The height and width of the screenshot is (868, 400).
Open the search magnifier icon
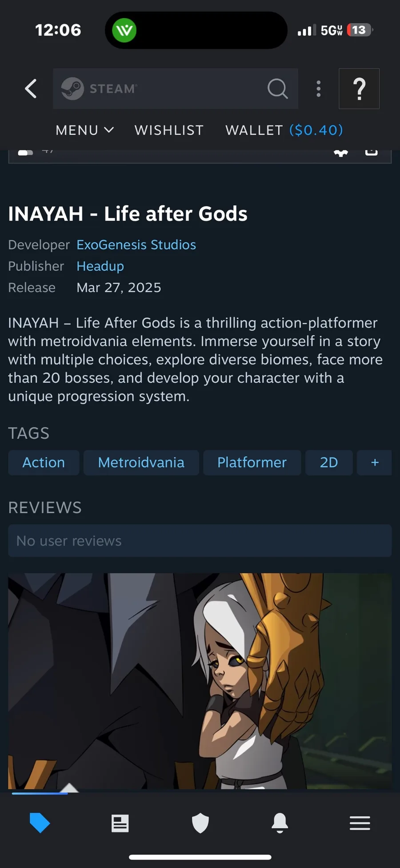pyautogui.click(x=278, y=88)
